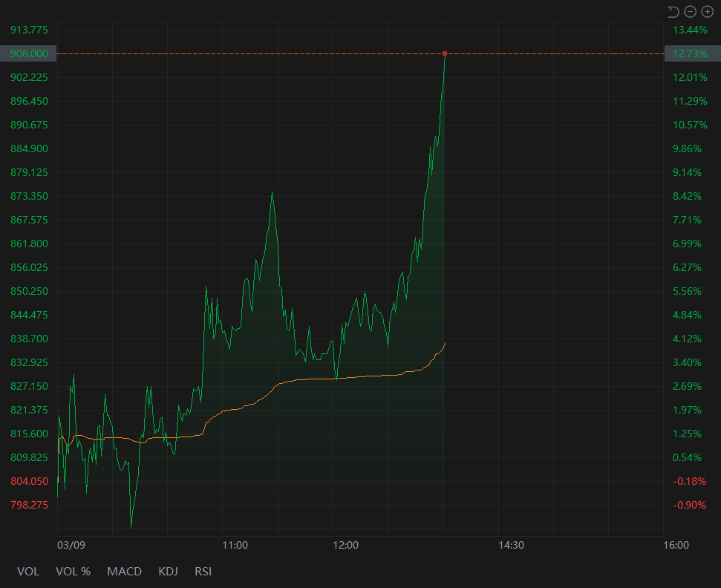721x588 pixels.
Task: Click the 5.56% percent axis label
Action: (x=687, y=292)
